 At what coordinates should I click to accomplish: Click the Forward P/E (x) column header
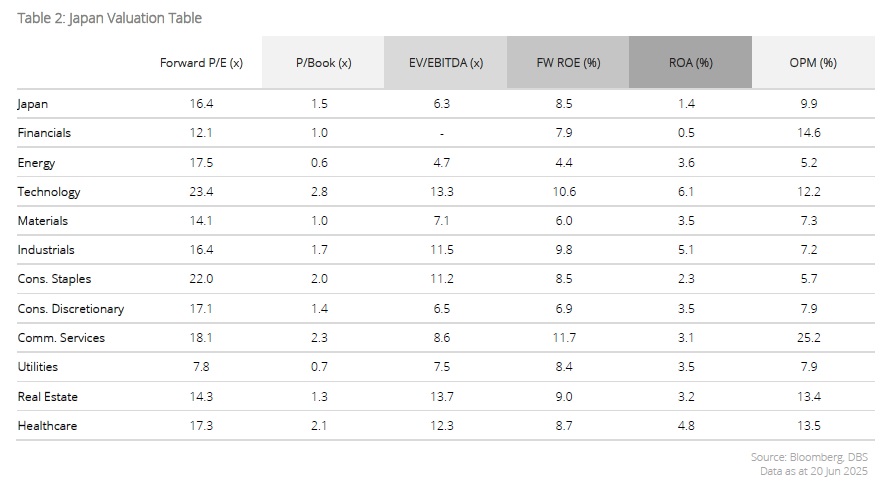pos(201,62)
